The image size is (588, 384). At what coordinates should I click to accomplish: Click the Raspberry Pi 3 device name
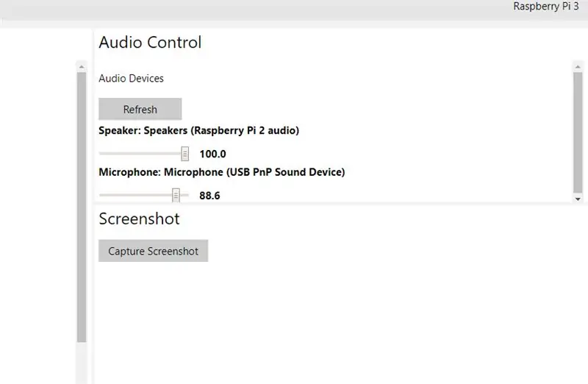point(545,7)
